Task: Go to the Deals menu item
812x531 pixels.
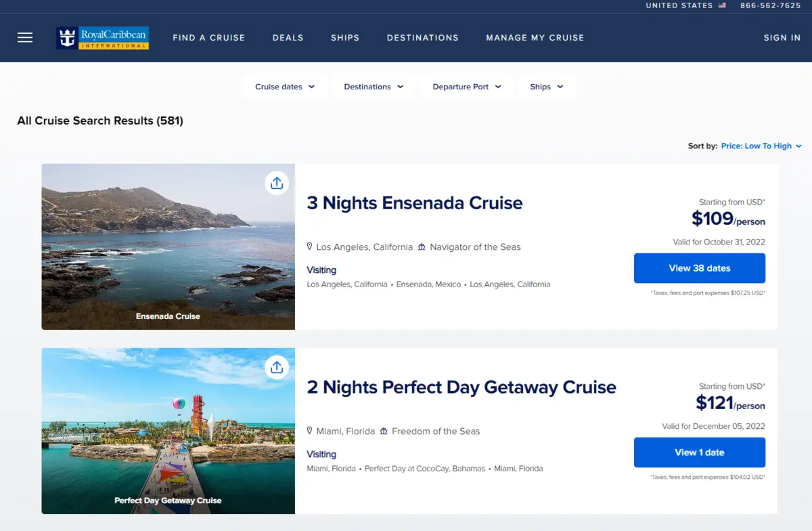Action: [x=288, y=38]
